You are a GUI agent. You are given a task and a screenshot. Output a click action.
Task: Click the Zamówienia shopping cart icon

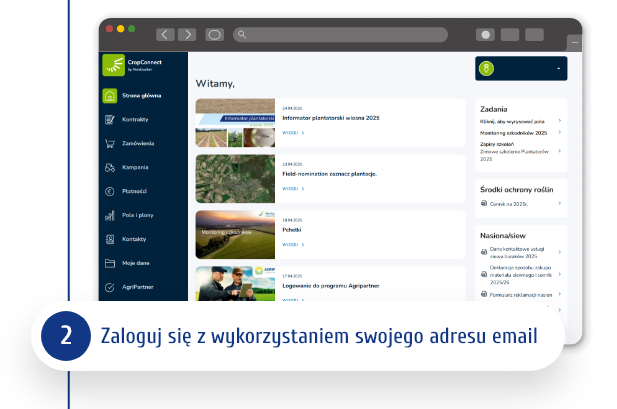click(x=110, y=144)
